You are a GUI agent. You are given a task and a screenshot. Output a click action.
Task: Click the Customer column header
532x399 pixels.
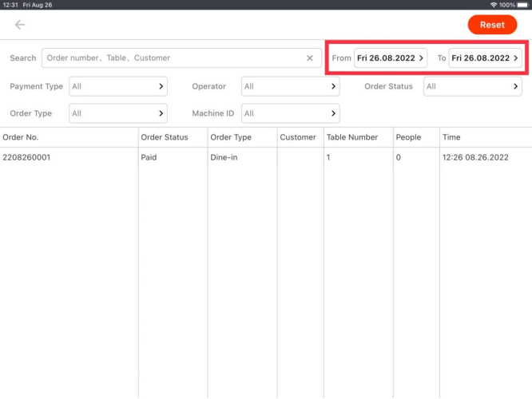click(298, 137)
